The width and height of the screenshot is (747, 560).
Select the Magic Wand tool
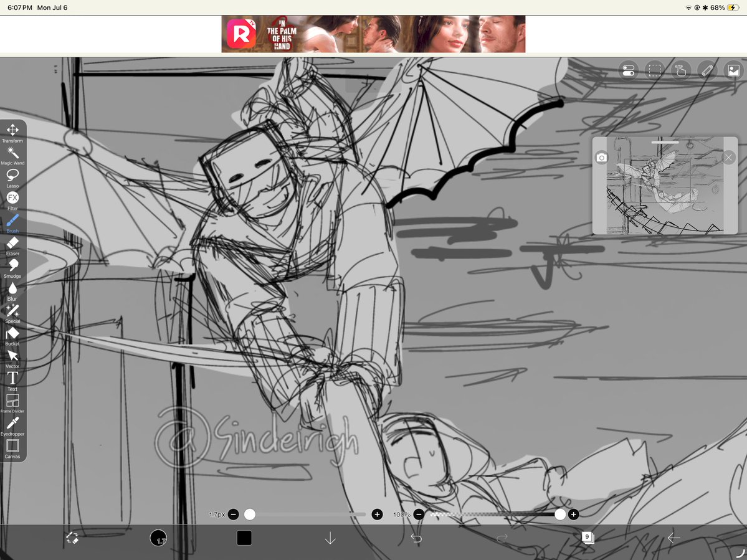pyautogui.click(x=12, y=156)
